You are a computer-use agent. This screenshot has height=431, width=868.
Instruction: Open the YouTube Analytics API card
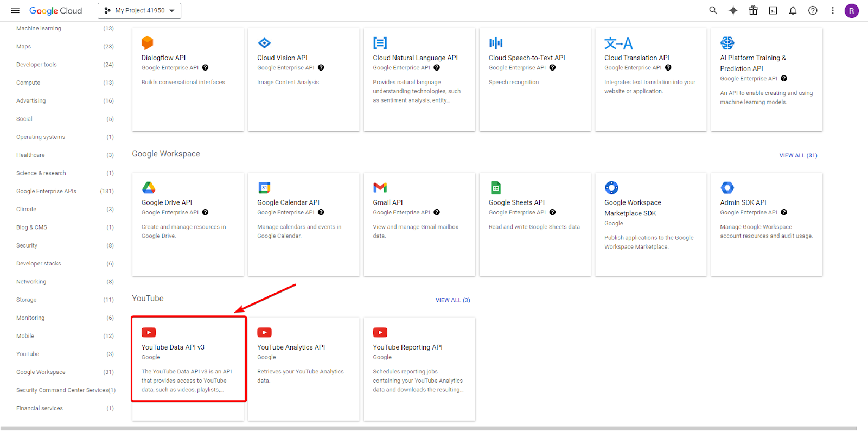coord(304,369)
